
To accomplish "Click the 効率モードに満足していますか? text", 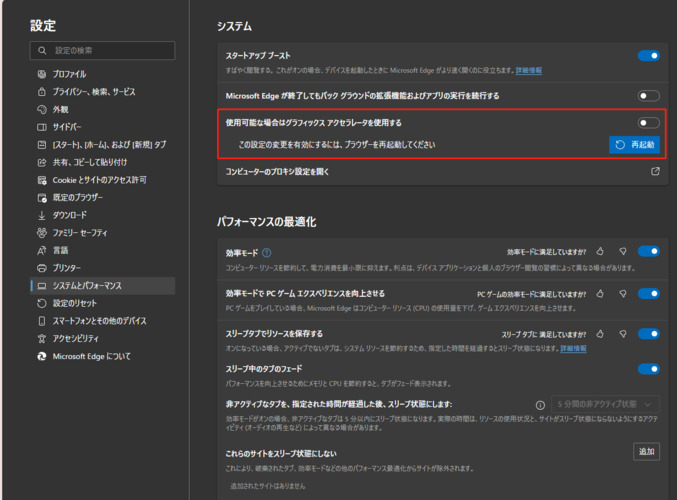I will click(547, 252).
